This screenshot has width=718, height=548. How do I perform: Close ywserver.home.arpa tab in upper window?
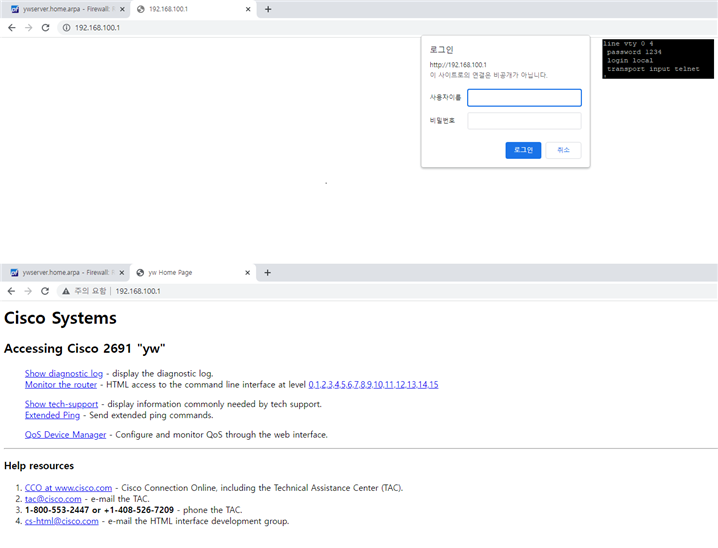pyautogui.click(x=122, y=9)
